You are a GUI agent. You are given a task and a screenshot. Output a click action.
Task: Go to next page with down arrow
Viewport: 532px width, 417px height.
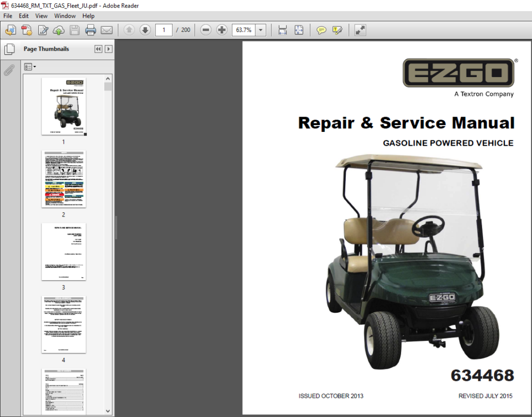coord(145,30)
